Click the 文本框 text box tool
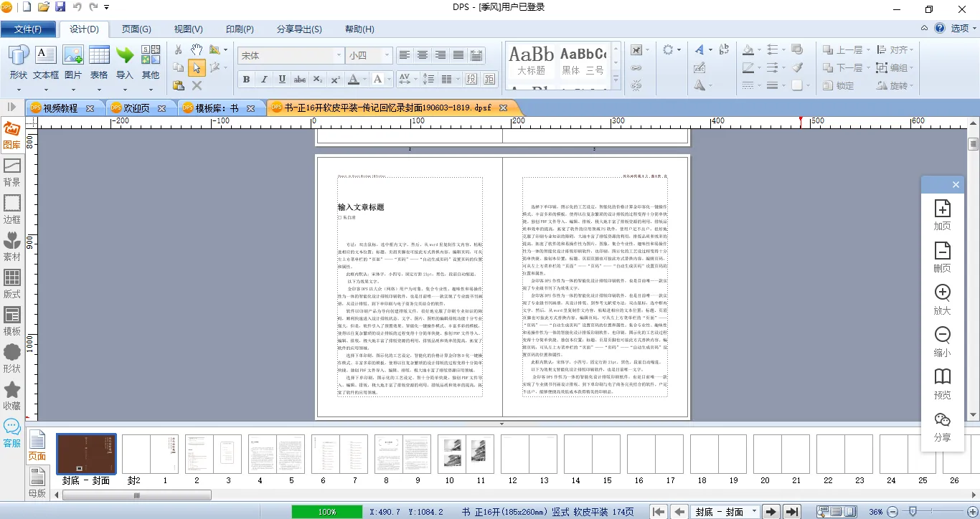 [x=46, y=62]
